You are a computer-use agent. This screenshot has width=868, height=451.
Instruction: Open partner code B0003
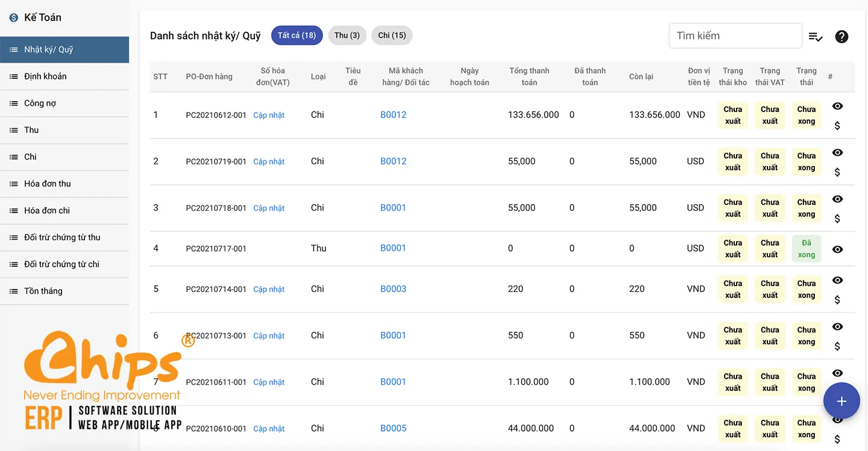[x=394, y=288]
